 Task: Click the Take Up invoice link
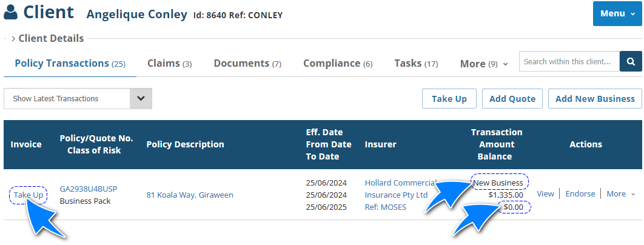[29, 195]
